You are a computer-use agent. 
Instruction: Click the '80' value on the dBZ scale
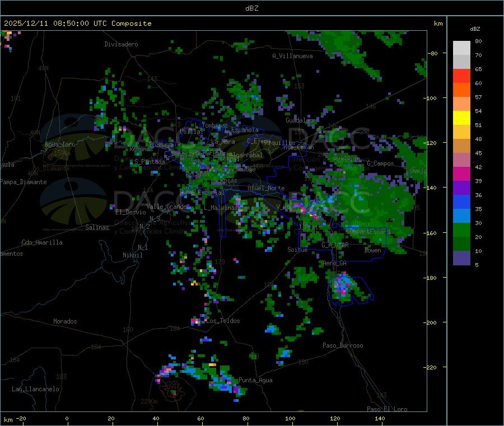[478, 41]
